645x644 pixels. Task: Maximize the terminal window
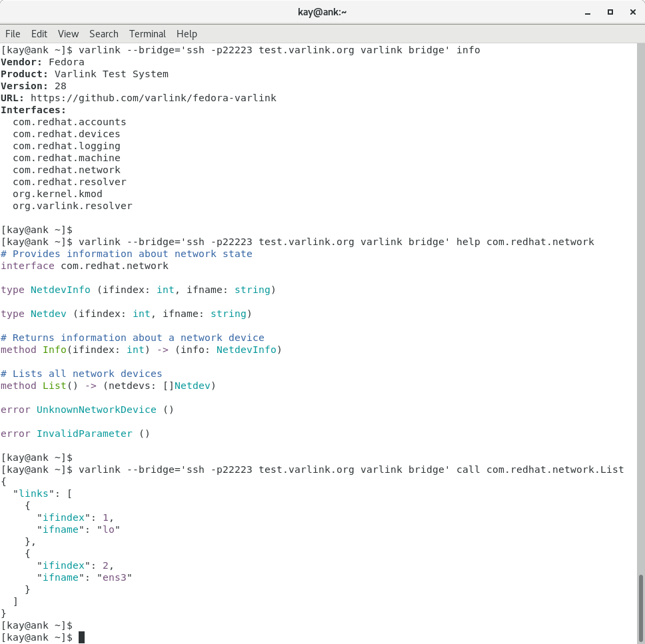pyautogui.click(x=610, y=13)
